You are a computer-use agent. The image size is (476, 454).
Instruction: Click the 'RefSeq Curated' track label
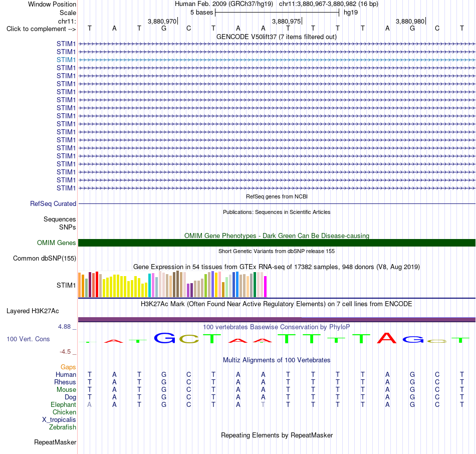click(x=53, y=204)
